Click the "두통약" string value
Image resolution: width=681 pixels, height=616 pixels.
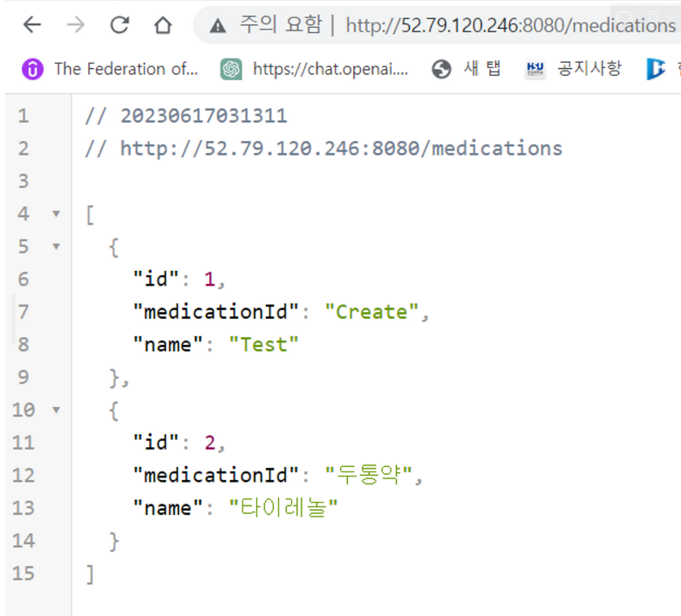pyautogui.click(x=368, y=475)
